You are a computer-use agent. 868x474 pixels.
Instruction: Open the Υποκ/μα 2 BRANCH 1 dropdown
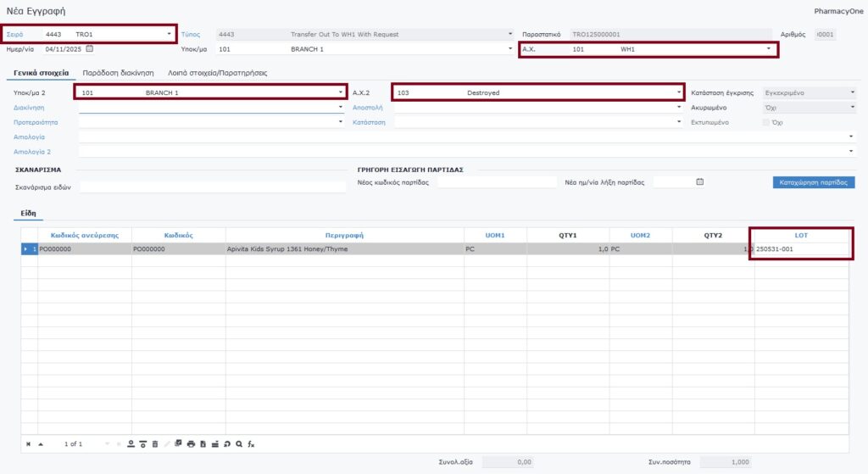pos(341,92)
